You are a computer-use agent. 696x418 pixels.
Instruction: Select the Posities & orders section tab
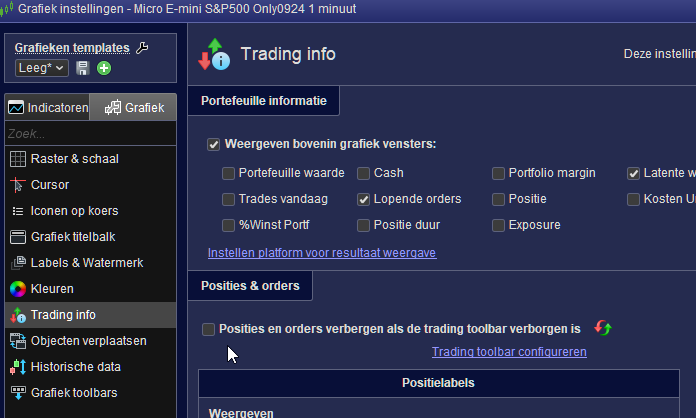click(x=250, y=286)
